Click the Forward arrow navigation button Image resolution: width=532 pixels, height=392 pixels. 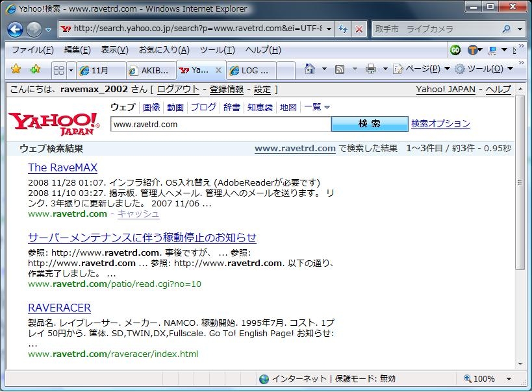point(34,29)
